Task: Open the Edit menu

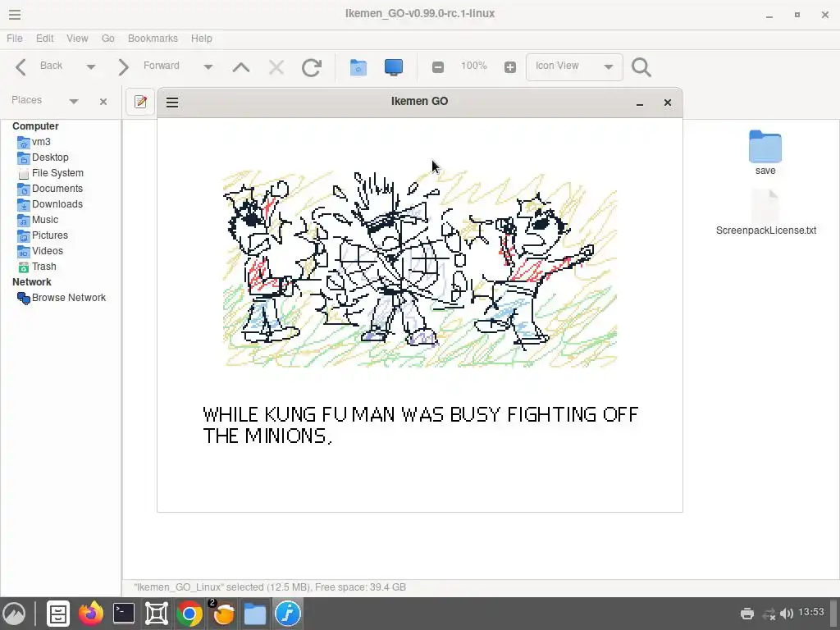Action: [x=44, y=39]
